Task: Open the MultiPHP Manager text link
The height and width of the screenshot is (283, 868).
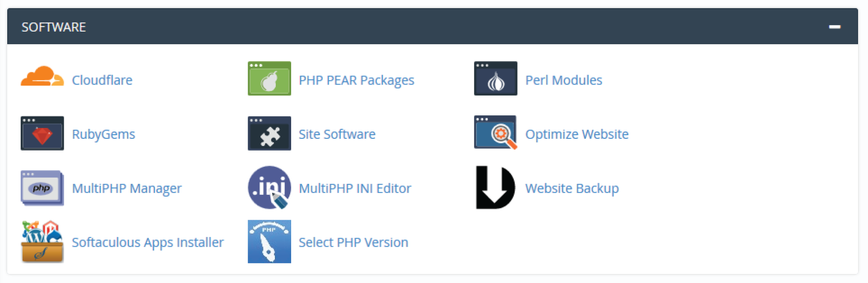Action: click(127, 188)
